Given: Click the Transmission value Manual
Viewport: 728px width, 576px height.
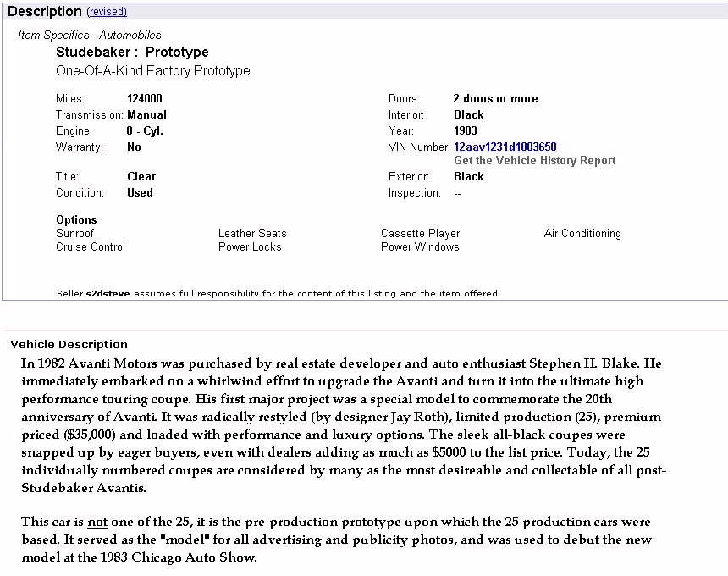Looking at the screenshot, I should click(x=146, y=114).
